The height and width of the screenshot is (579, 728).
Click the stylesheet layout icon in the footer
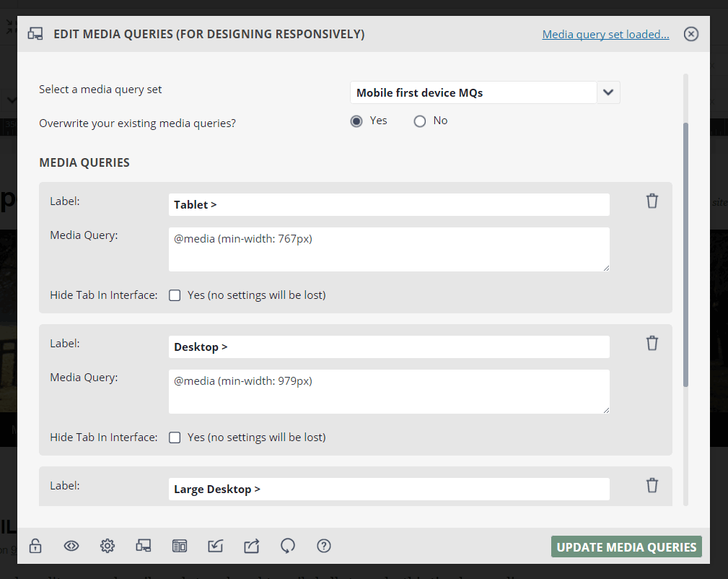click(179, 547)
